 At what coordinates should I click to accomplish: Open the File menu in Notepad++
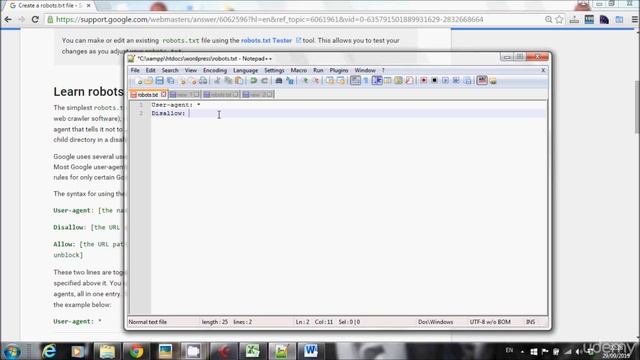[x=135, y=70]
